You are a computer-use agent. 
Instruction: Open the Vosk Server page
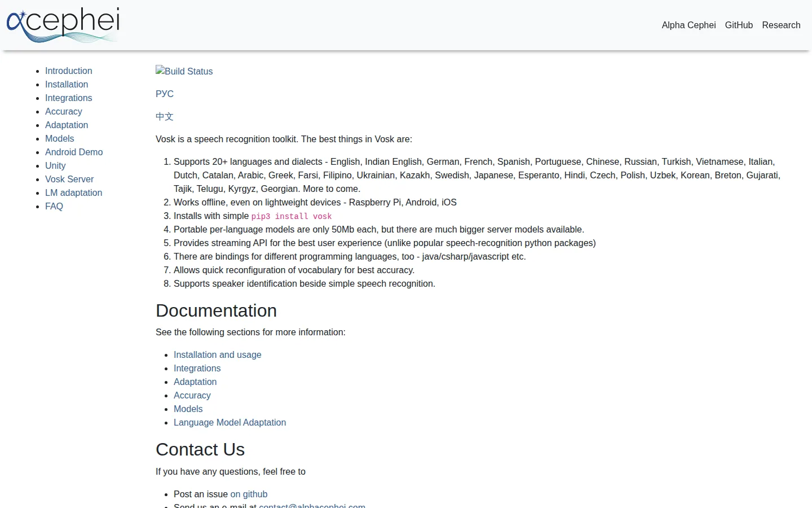coord(69,179)
